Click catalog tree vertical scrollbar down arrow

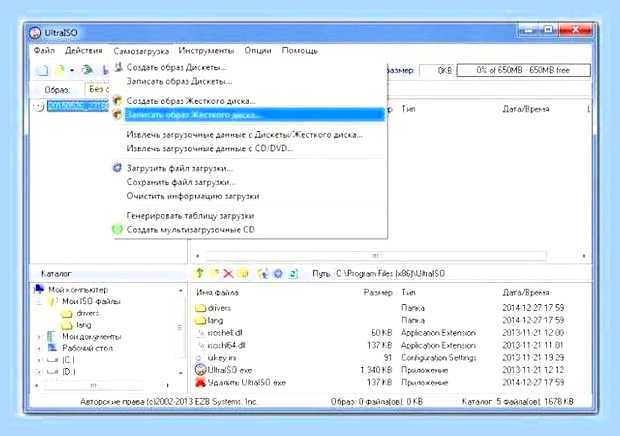click(180, 373)
